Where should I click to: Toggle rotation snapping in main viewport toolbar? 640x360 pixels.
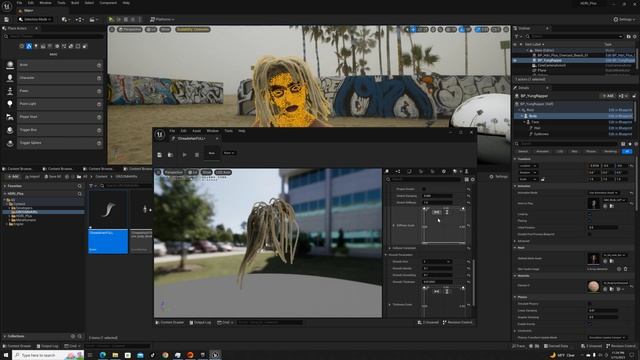tap(462, 29)
